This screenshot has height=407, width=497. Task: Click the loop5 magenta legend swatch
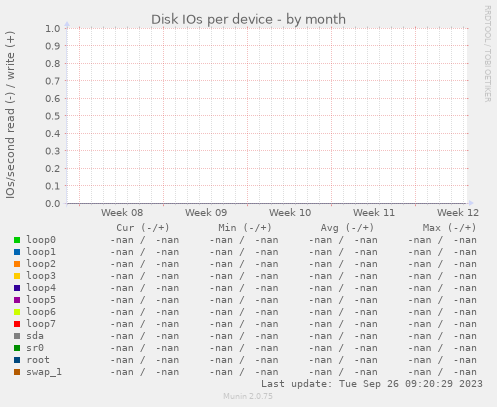click(x=17, y=300)
